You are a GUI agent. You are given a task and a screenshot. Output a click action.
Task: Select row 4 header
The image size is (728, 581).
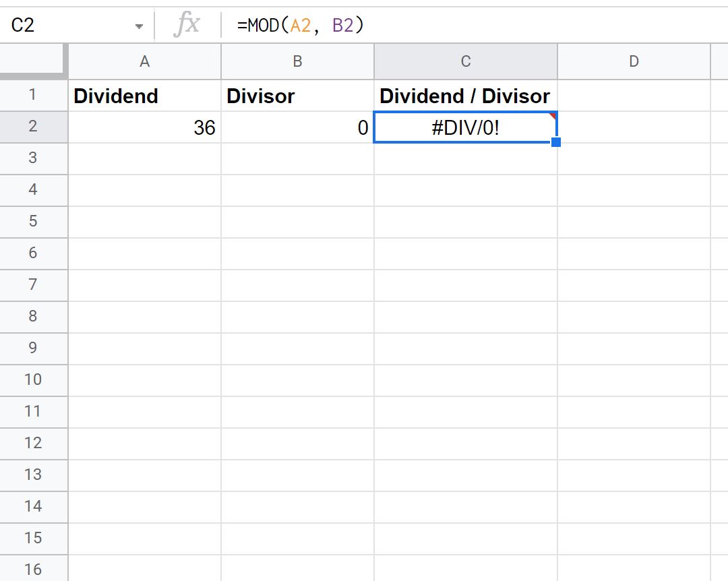click(32, 189)
